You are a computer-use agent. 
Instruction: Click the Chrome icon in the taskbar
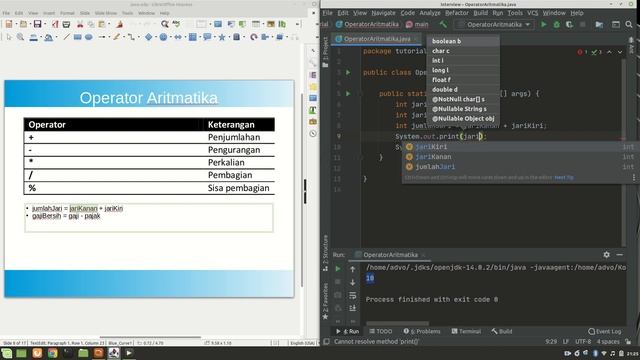point(53,353)
